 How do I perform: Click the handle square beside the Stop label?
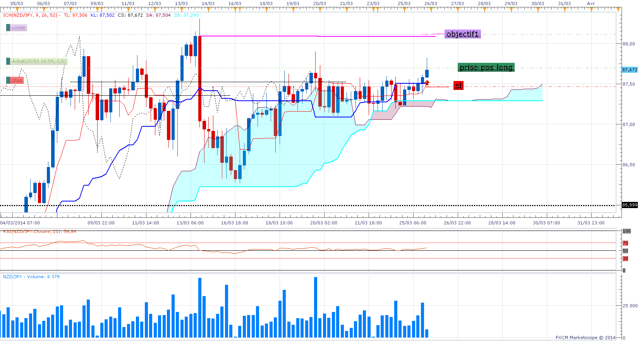point(8,80)
